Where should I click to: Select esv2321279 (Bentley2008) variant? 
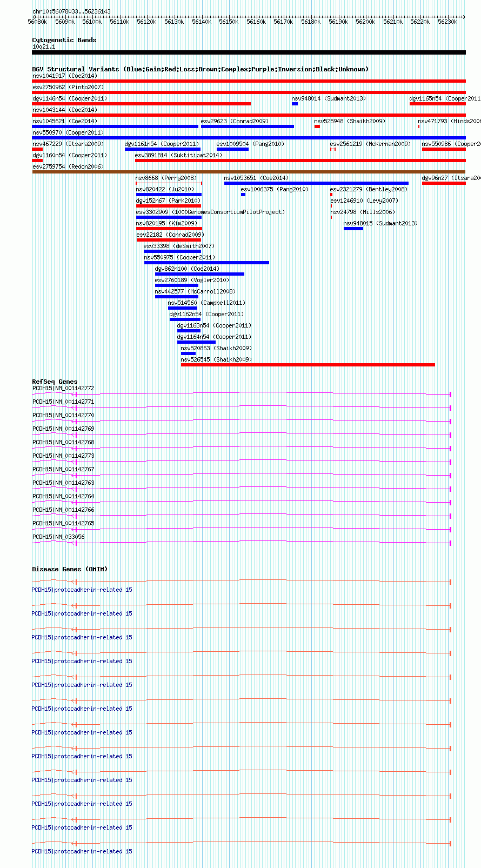point(369,189)
